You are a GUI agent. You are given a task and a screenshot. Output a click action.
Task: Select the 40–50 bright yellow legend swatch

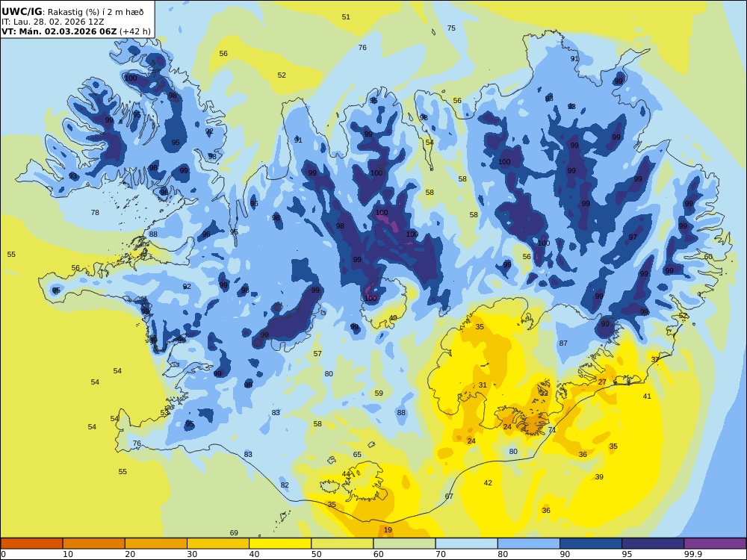(x=280, y=544)
